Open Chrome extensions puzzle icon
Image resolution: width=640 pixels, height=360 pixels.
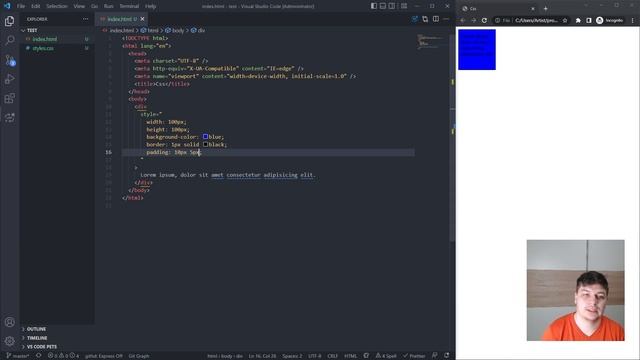(578, 20)
